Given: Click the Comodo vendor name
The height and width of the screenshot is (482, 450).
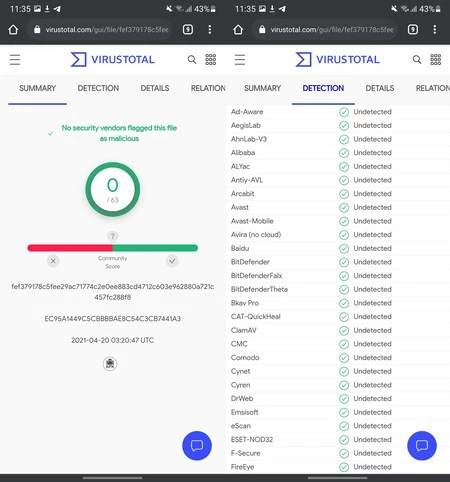Looking at the screenshot, I should pyautogui.click(x=245, y=358).
